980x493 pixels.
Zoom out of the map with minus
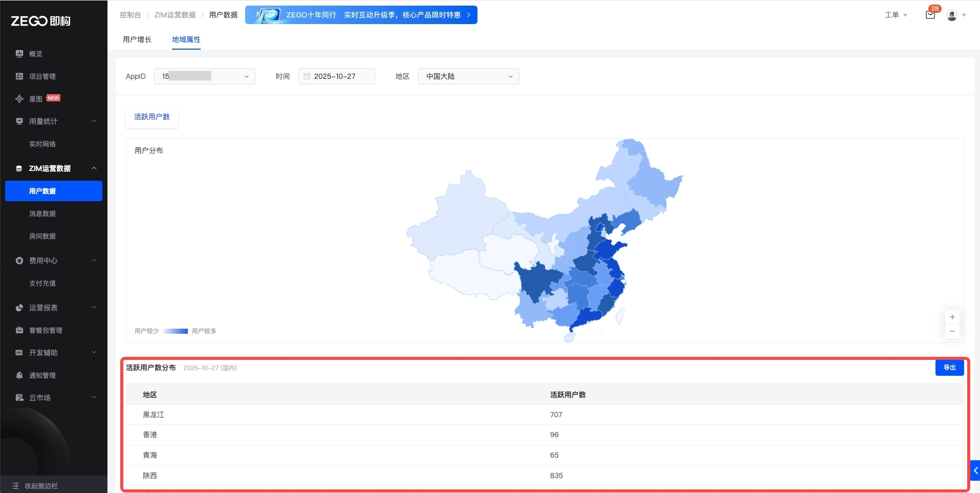[952, 331]
